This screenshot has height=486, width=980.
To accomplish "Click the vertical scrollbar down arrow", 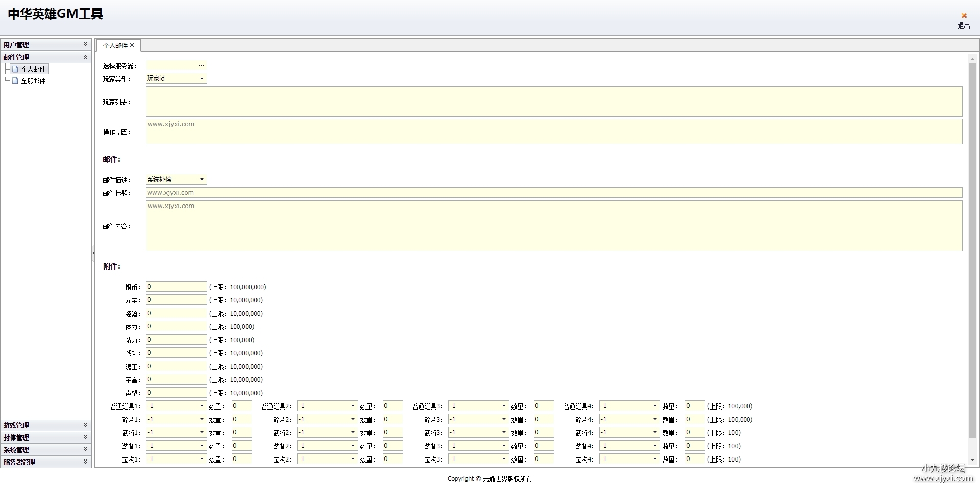I will (x=972, y=460).
